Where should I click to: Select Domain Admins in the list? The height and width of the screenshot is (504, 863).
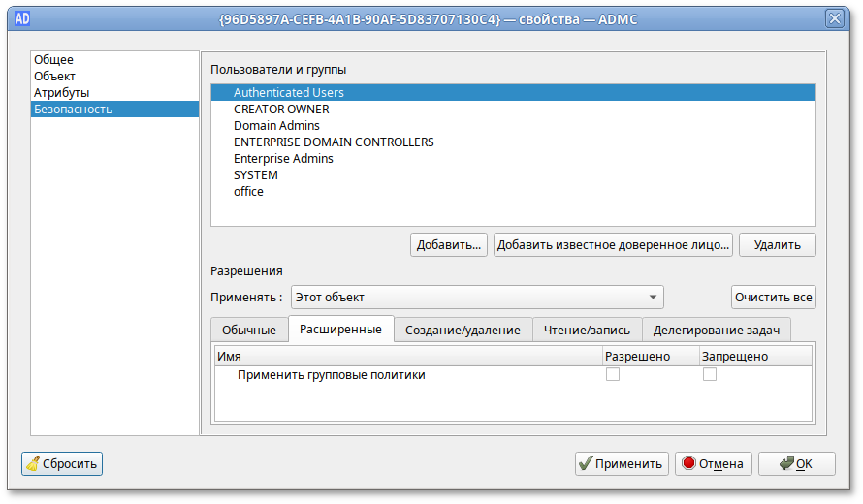[x=513, y=125]
